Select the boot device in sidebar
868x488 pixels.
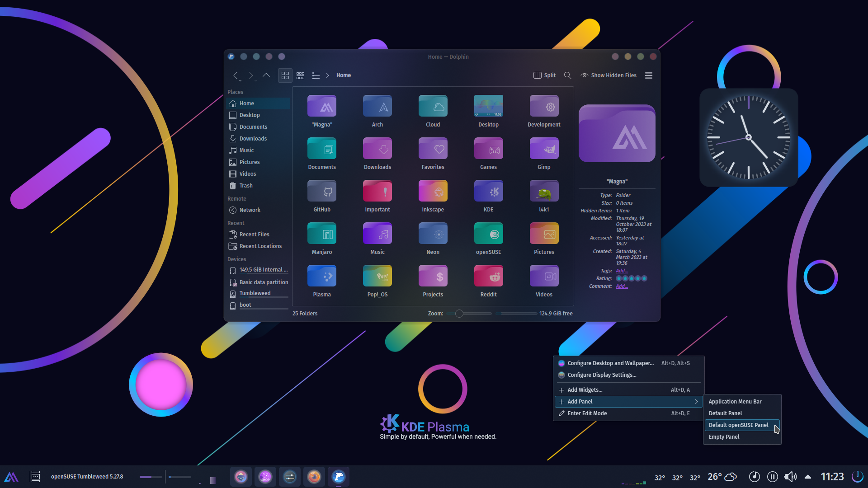click(x=258, y=305)
